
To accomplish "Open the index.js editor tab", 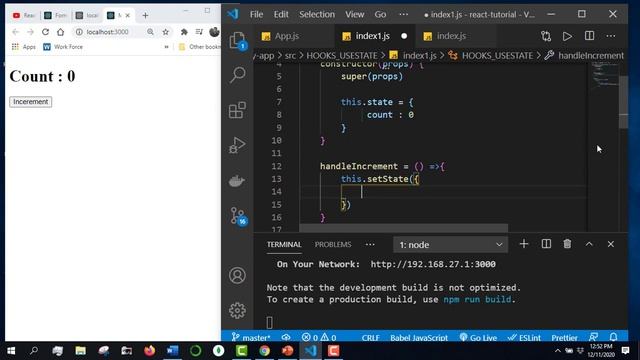I will [451, 36].
